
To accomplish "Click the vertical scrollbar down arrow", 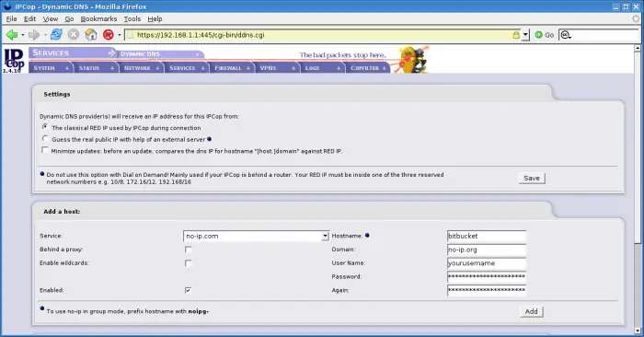I will click(x=637, y=331).
